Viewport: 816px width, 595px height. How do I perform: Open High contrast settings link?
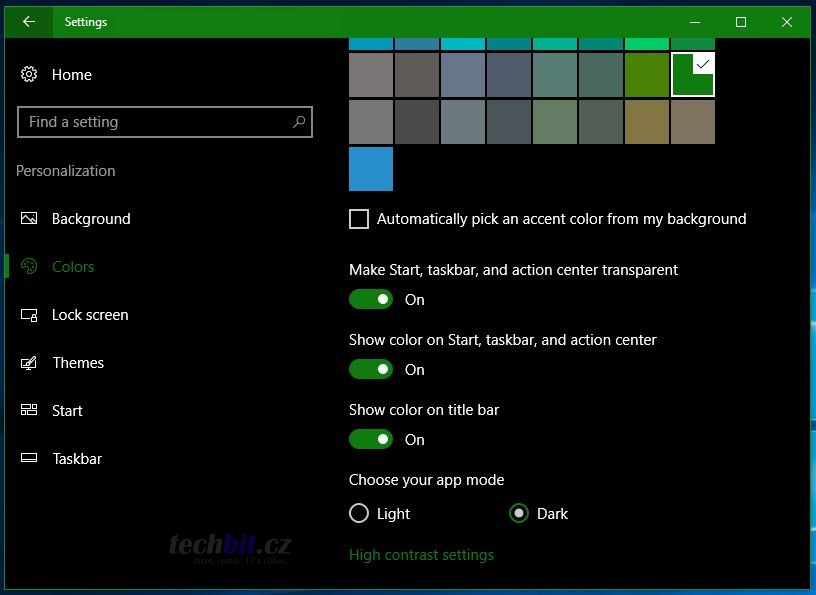coord(421,555)
